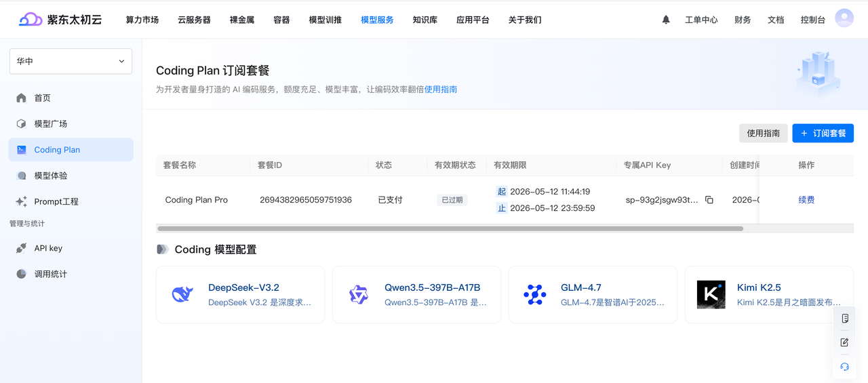Screen dimensions: 868x383
Task: Click the 订阅套餐 button
Action: 823,133
